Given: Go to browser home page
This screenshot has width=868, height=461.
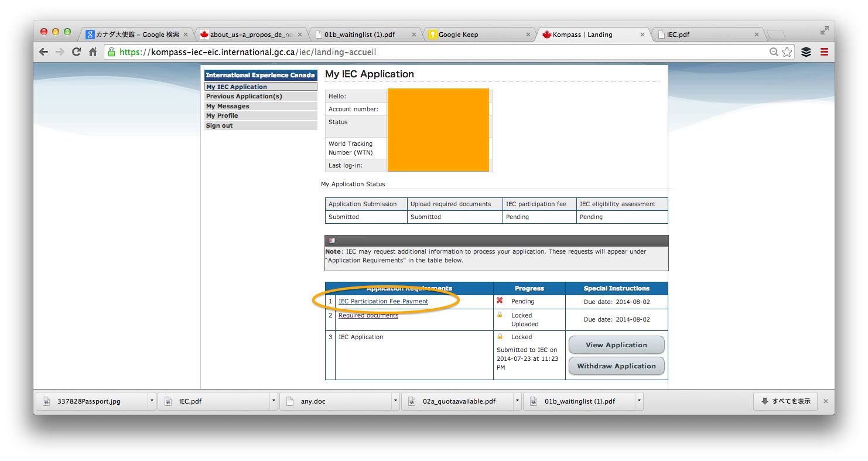Looking at the screenshot, I should coord(93,52).
